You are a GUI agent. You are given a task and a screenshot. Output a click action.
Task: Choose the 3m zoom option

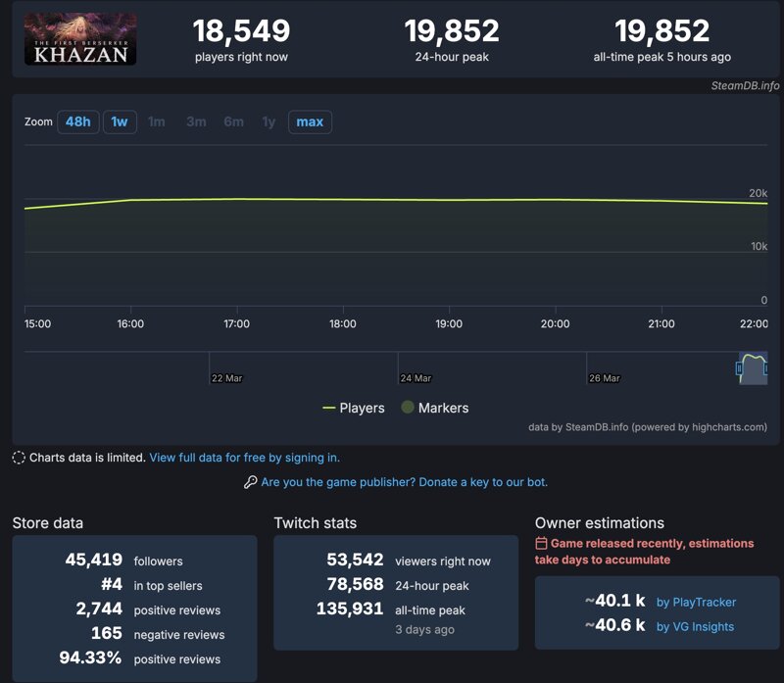(196, 122)
